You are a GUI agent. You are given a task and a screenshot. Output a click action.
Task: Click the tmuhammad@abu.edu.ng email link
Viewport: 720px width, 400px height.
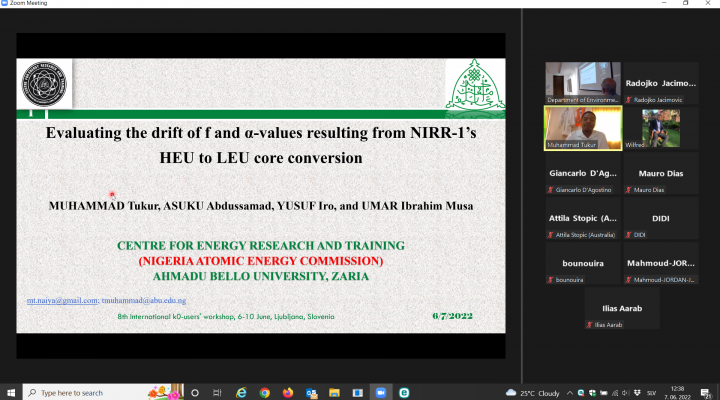point(144,300)
